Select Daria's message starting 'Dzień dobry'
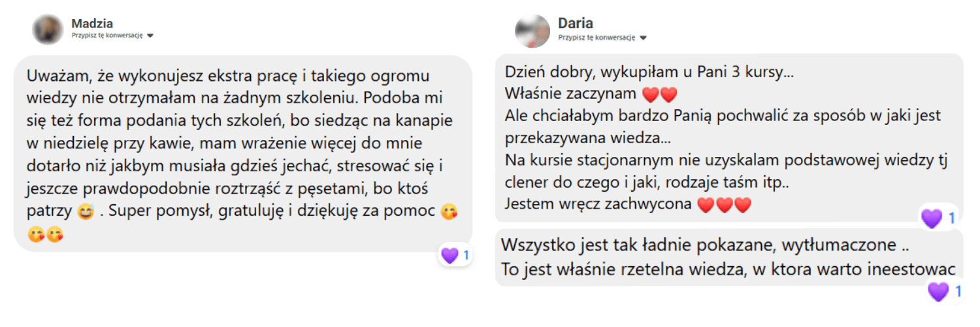Viewport: 980px width, 327px height. (729, 138)
